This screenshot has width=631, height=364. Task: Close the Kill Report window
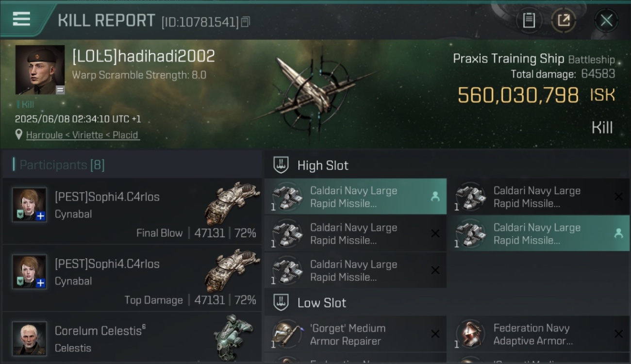(606, 20)
